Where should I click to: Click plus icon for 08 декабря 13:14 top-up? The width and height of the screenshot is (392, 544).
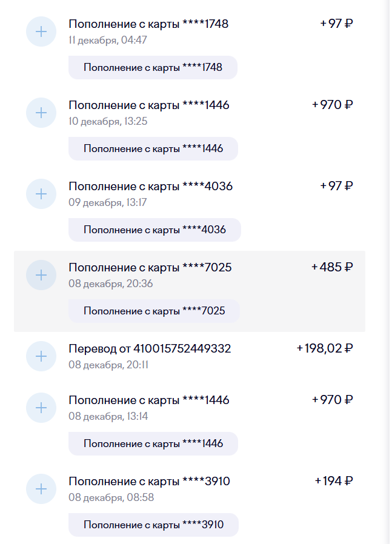click(41, 408)
